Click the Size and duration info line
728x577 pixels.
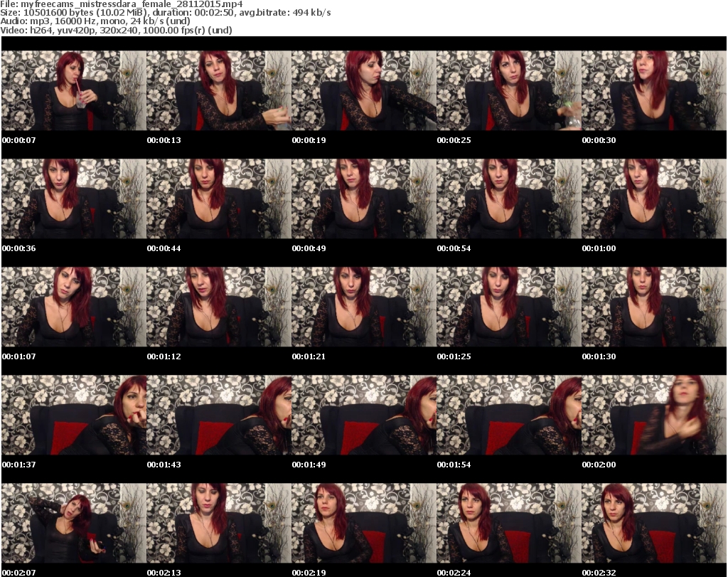[165, 13]
